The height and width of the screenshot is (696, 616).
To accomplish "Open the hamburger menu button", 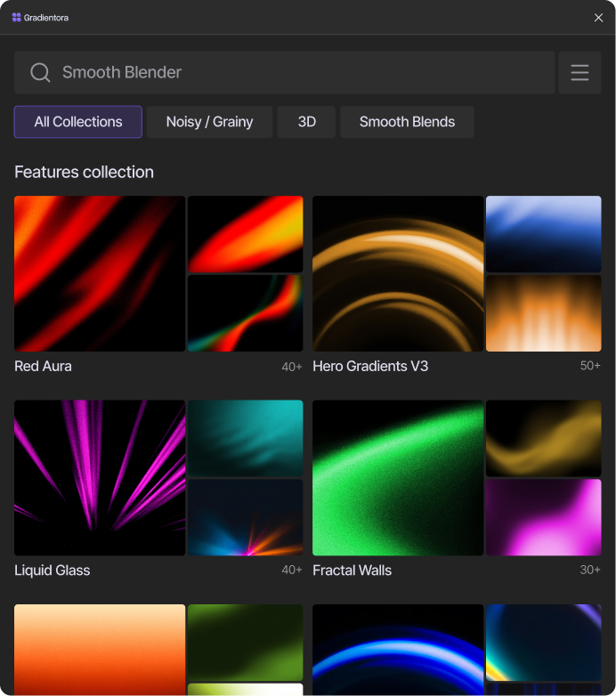I will coord(580,72).
